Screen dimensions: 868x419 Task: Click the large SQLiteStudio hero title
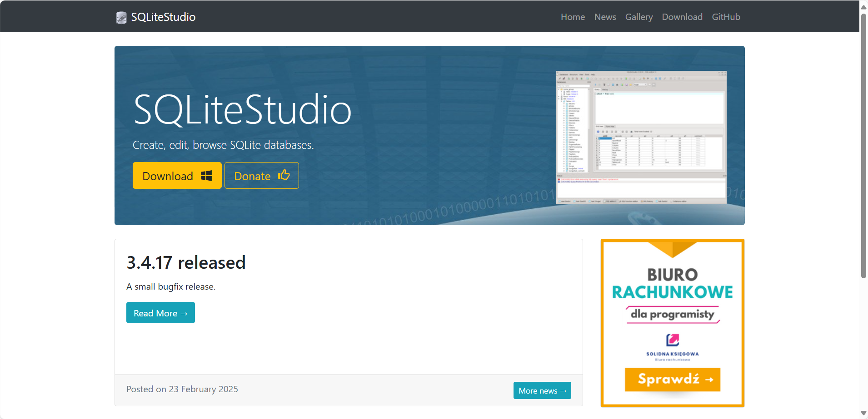point(242,110)
